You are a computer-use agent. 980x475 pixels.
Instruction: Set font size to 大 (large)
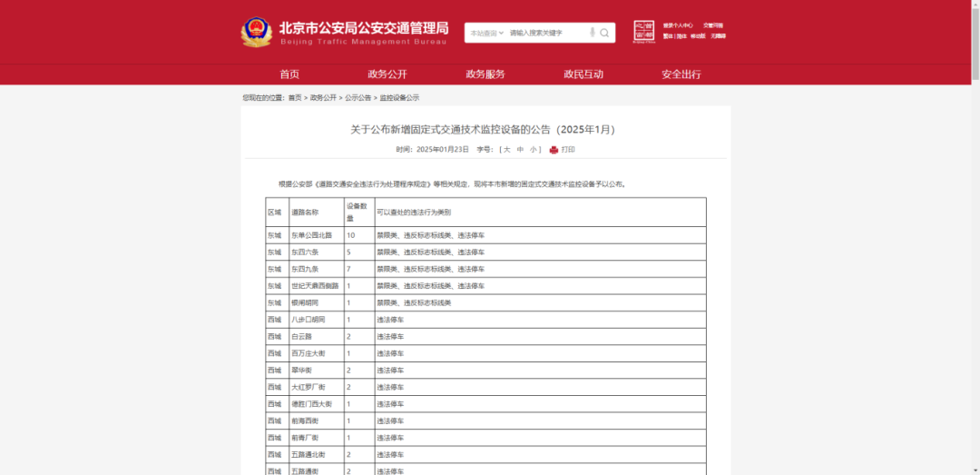[507, 150]
